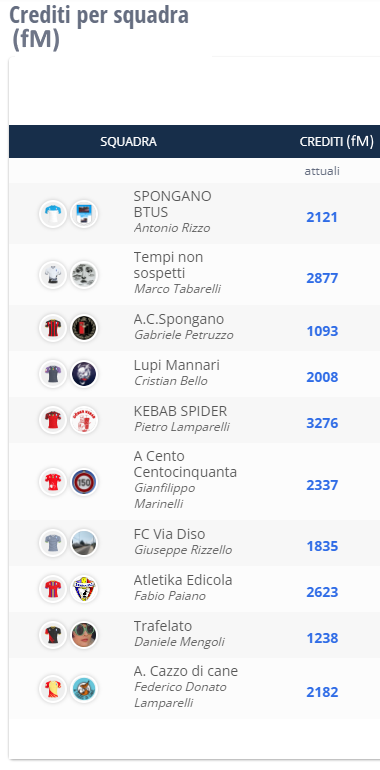Open the Tempi non sospetti face logo
380x770 pixels.
click(x=84, y=275)
